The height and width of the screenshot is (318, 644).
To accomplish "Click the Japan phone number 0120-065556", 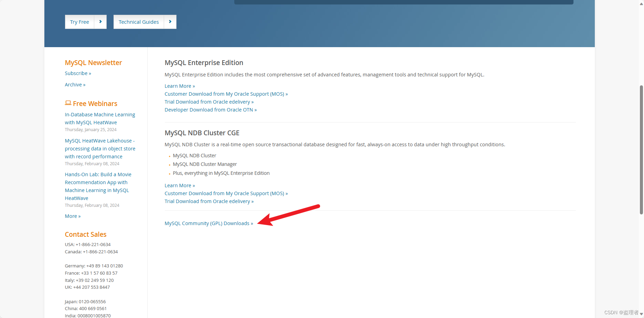I will coord(92,302).
